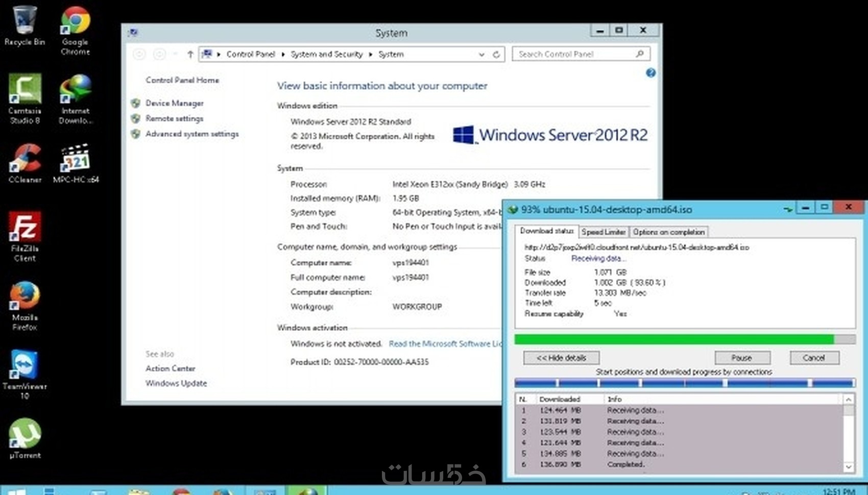Click the computer icon in the address bar
Image resolution: width=868 pixels, height=495 pixels.
(x=207, y=54)
